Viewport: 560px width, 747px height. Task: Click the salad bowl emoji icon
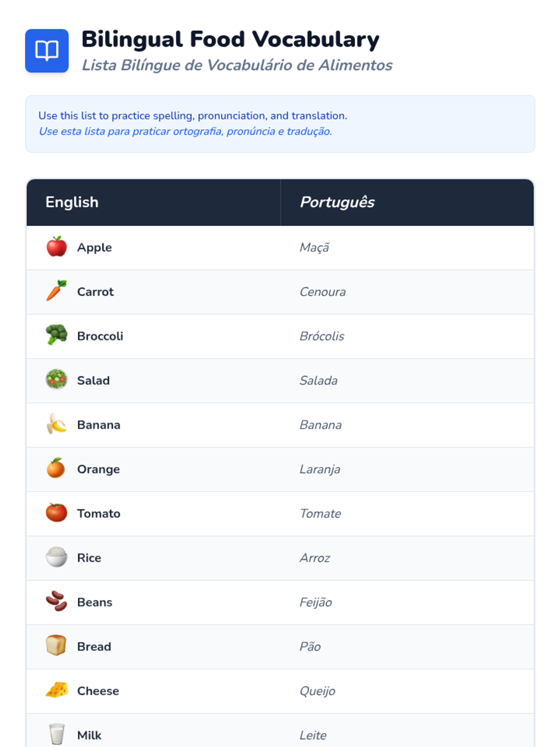[x=56, y=380]
